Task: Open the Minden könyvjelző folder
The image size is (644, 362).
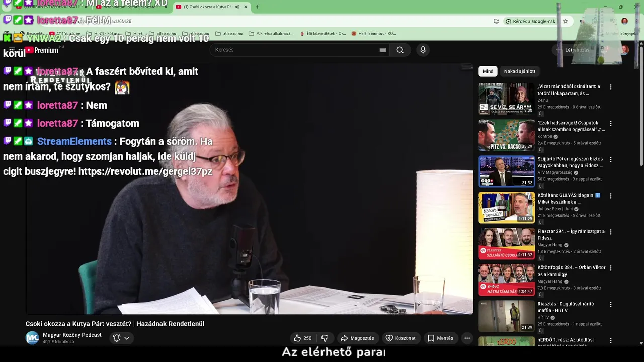Action: point(621,34)
